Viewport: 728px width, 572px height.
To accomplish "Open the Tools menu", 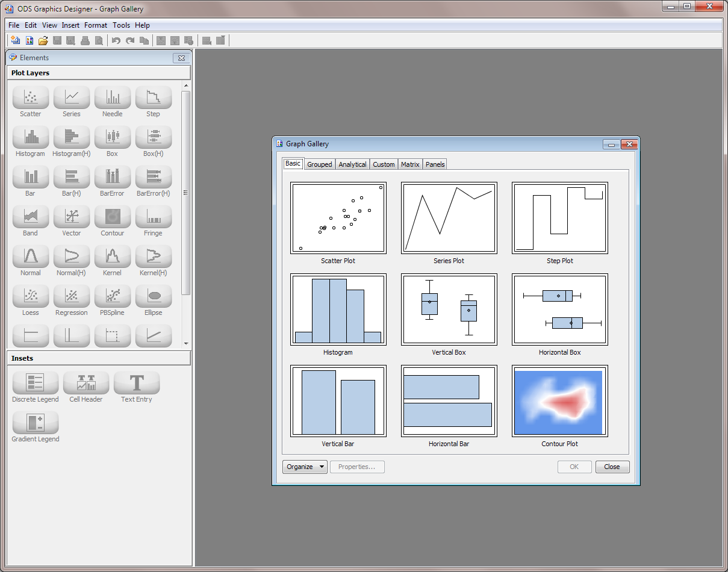I will tap(121, 25).
